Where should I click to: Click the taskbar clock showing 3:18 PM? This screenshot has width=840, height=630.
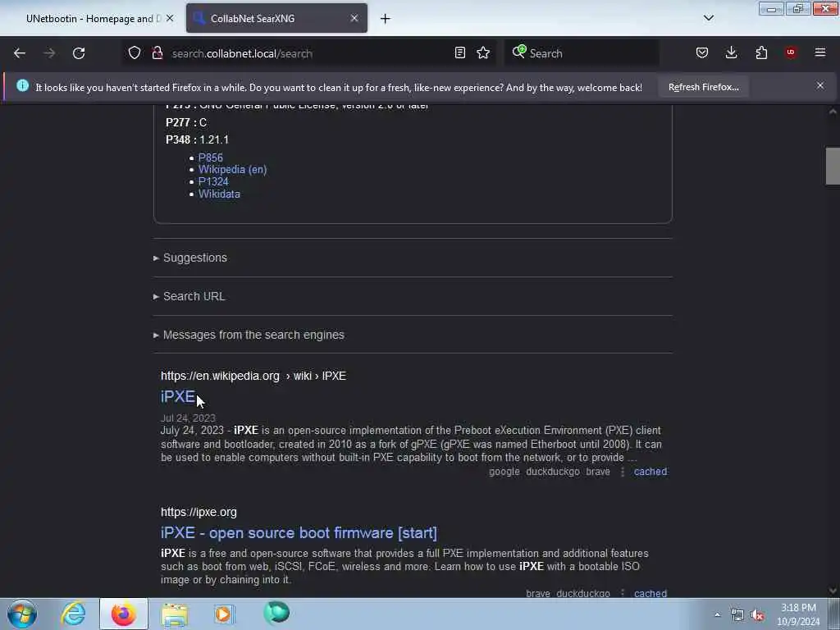point(798,614)
